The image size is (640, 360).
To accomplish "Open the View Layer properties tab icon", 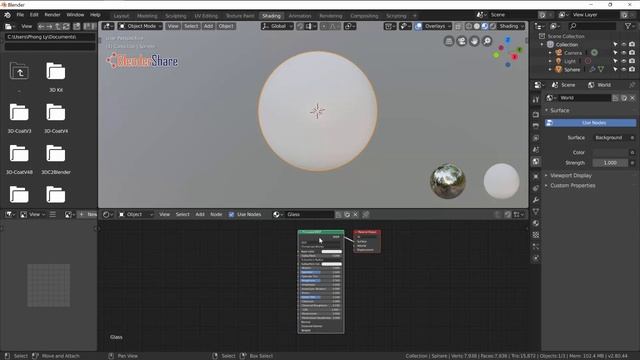I will [536, 138].
